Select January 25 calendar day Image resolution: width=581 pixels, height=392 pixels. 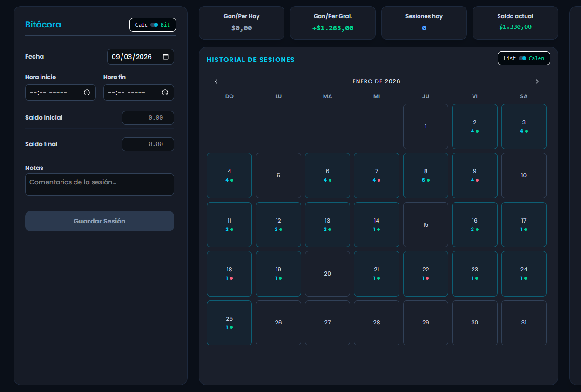229,323
